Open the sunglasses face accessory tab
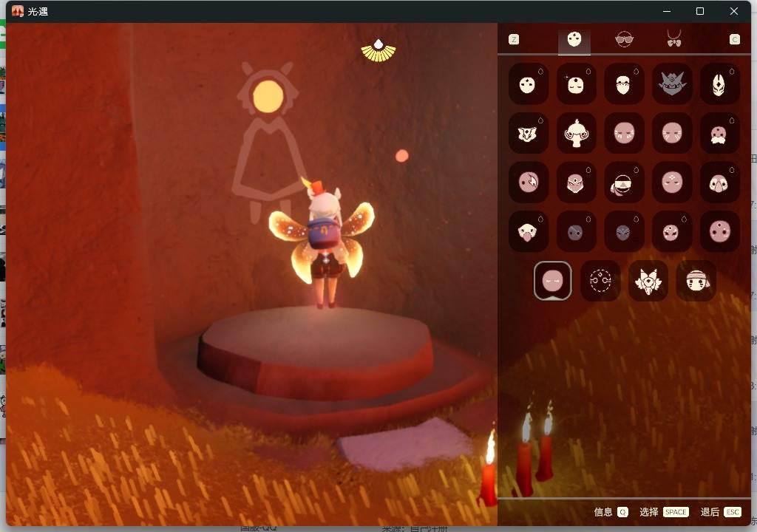This screenshot has width=757, height=532. 624,39
